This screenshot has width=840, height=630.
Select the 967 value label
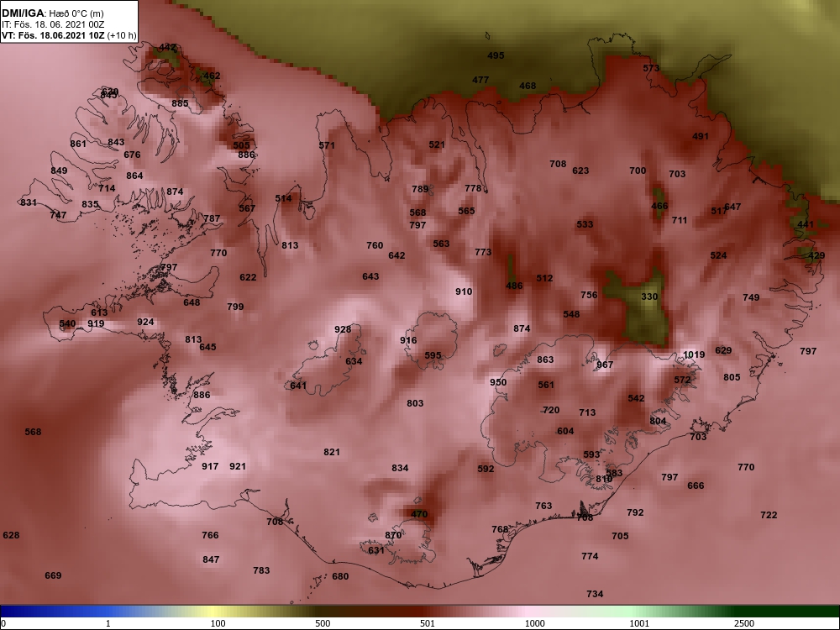(605, 365)
